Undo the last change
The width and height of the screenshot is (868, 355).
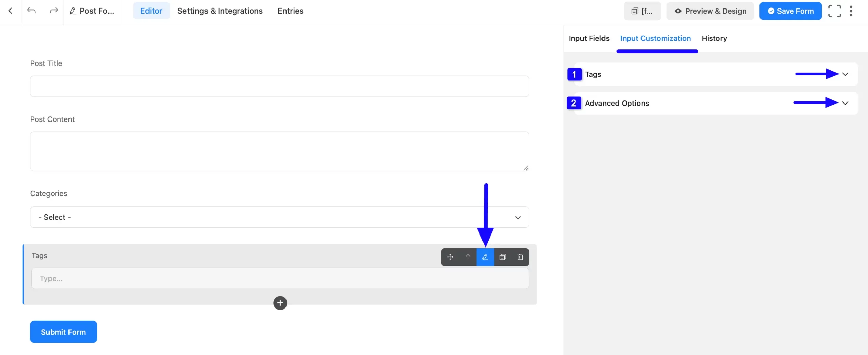click(x=31, y=11)
